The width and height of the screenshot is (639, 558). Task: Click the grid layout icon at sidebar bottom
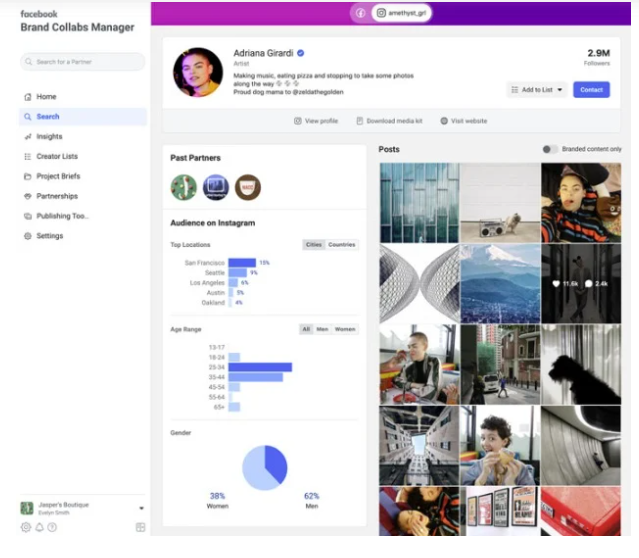coord(140,527)
